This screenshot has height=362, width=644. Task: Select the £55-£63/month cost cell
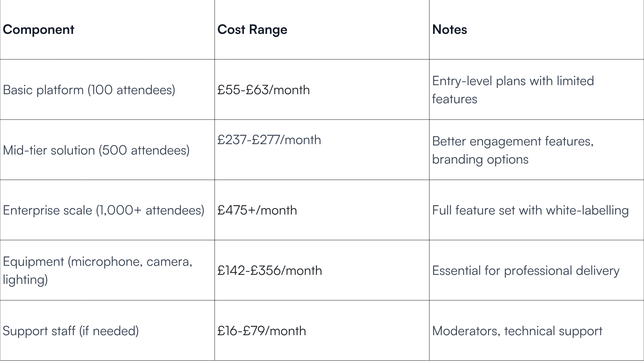322,89
